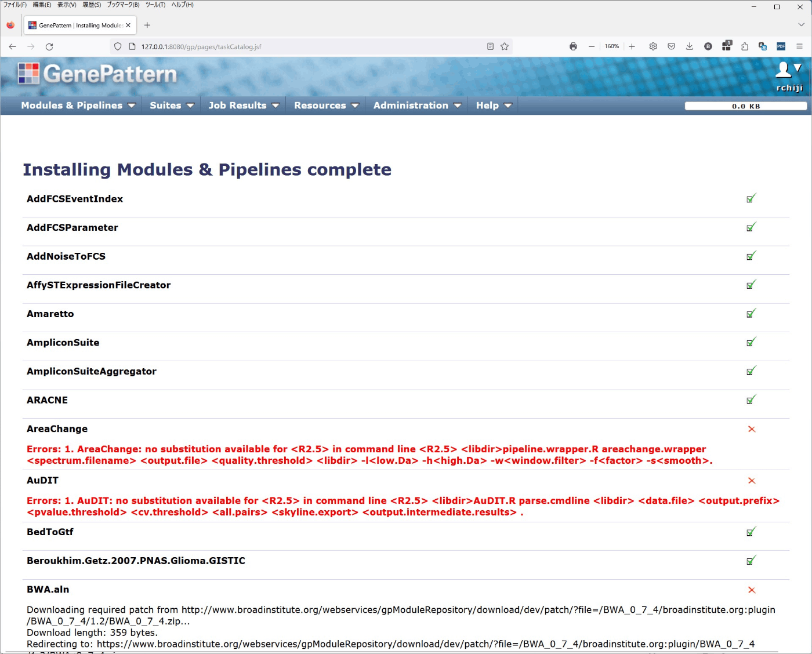Zoom in with the plus button
The image size is (812, 654).
point(632,46)
